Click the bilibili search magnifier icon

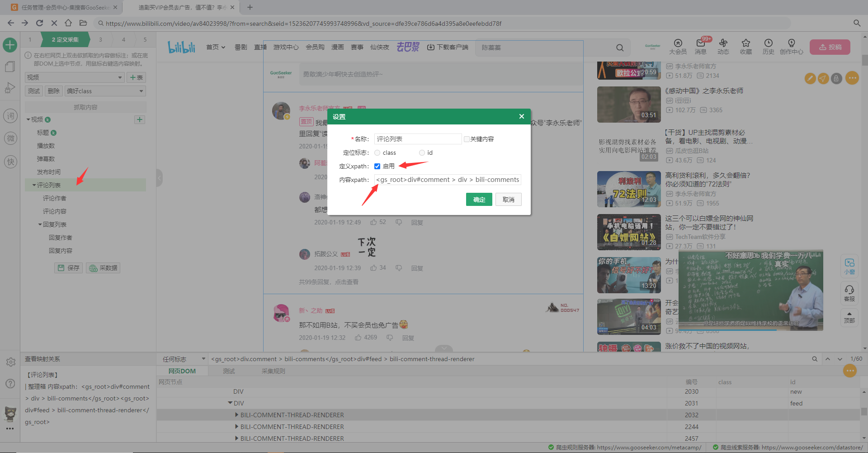(620, 48)
